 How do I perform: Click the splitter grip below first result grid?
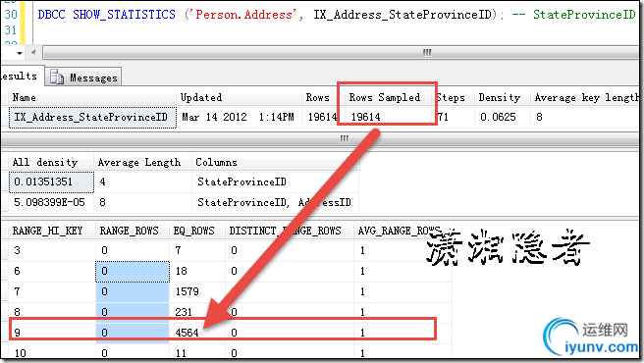pyautogui.click(x=345, y=138)
